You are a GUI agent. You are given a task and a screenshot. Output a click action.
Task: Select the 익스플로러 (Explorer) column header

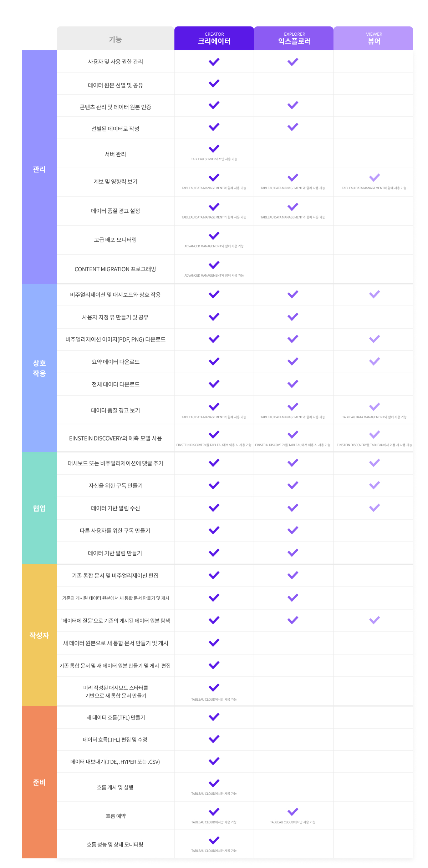294,39
